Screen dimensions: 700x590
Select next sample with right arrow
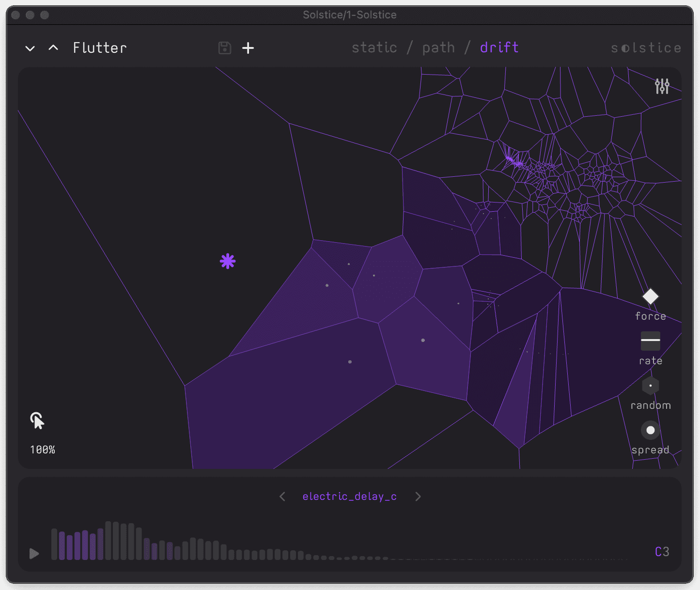[418, 497]
